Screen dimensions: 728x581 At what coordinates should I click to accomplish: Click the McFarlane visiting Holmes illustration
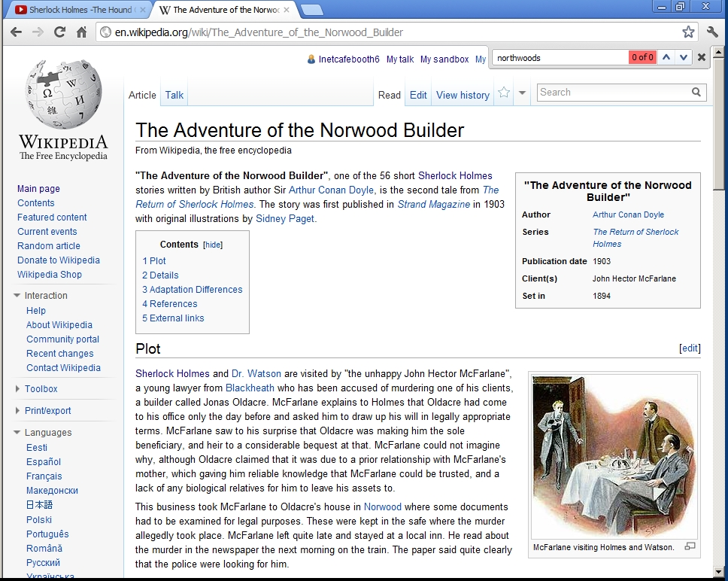[x=614, y=456]
